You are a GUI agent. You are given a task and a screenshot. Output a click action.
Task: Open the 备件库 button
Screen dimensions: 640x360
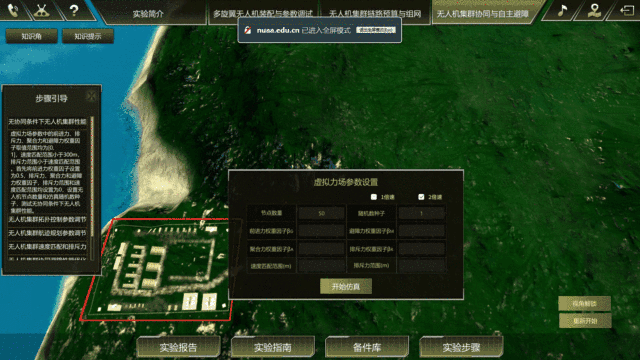pos(367,347)
